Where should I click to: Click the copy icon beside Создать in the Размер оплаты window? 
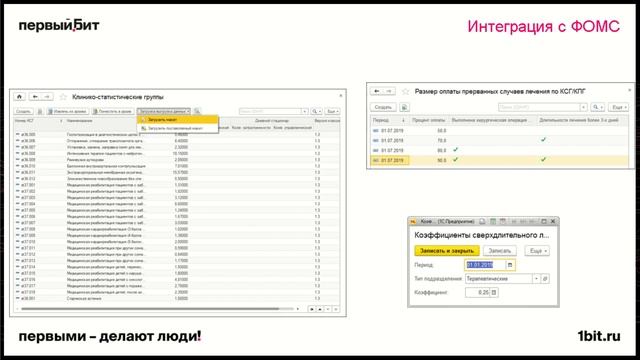(404, 107)
